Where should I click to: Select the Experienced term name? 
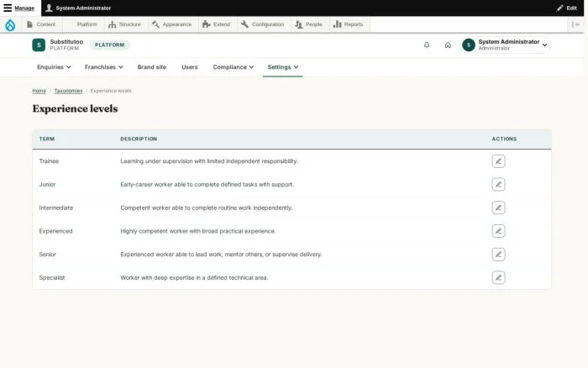tap(55, 231)
